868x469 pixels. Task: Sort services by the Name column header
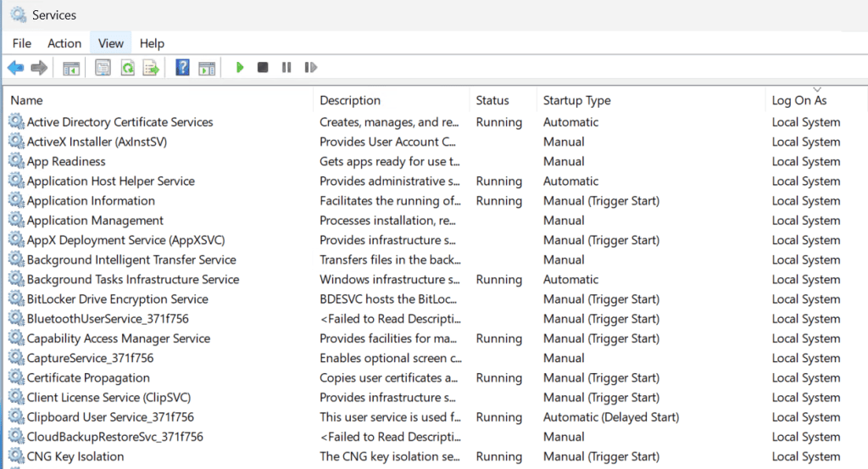[x=26, y=100]
